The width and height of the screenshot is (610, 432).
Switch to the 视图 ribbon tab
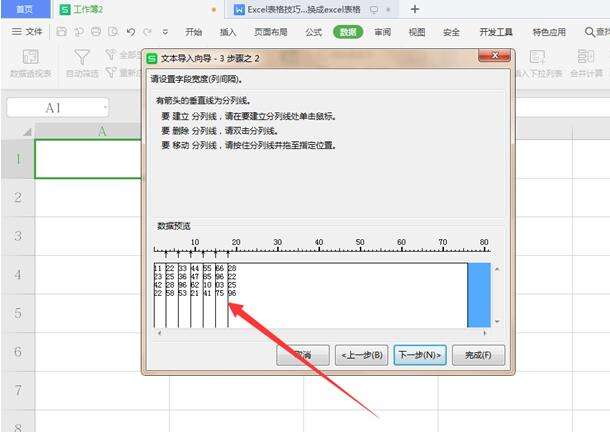point(417,32)
